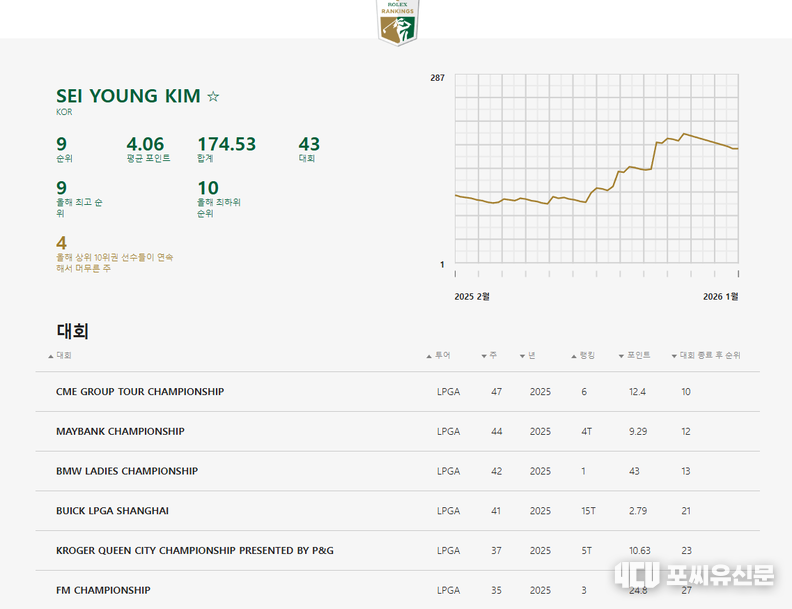This screenshot has height=609, width=792.
Task: Sort table by 랭킹 column
Action: (x=584, y=355)
